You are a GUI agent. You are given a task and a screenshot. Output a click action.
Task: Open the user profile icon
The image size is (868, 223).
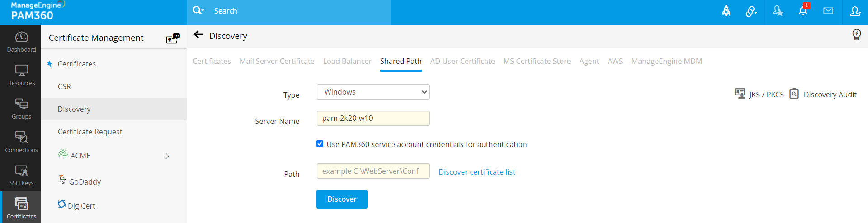[855, 11]
